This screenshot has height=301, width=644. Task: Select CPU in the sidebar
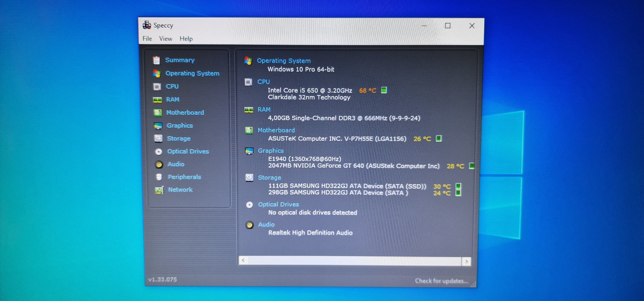click(172, 87)
